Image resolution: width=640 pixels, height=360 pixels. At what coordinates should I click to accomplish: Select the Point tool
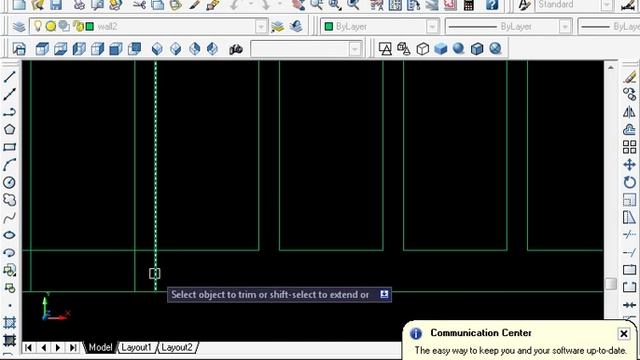(9, 305)
